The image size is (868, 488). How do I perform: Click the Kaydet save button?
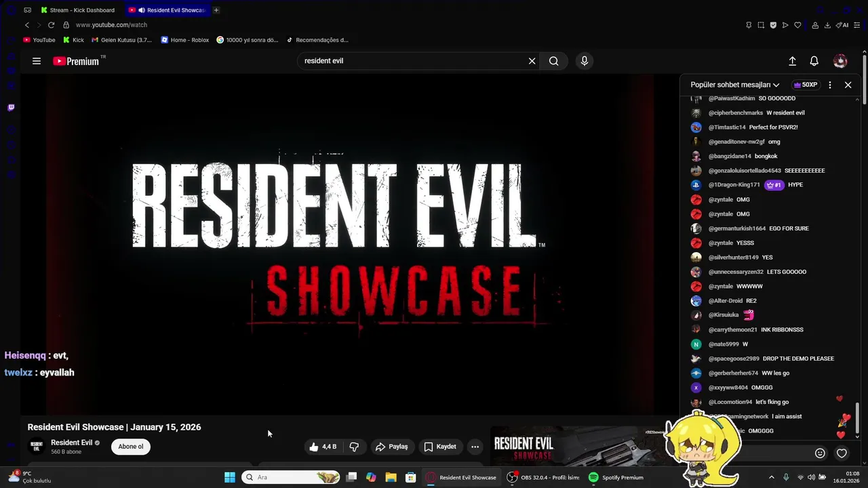point(440,447)
